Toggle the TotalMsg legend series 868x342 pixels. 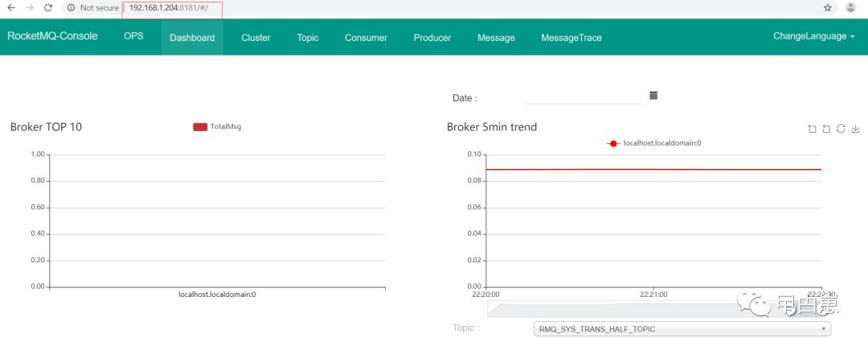217,127
